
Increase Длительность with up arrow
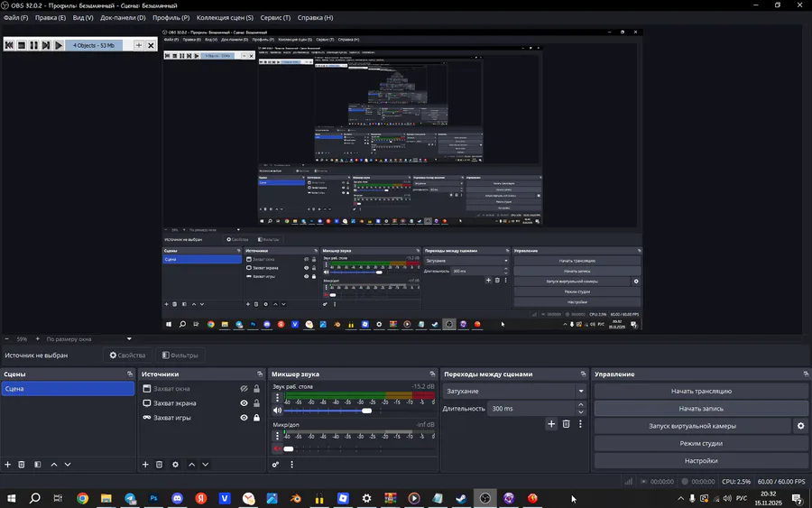[x=580, y=404]
